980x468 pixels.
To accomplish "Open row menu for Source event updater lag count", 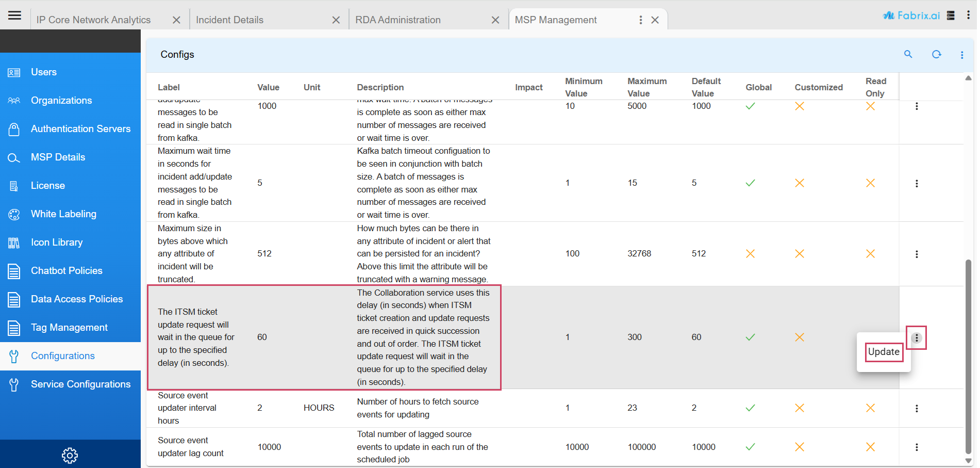I will (x=916, y=447).
